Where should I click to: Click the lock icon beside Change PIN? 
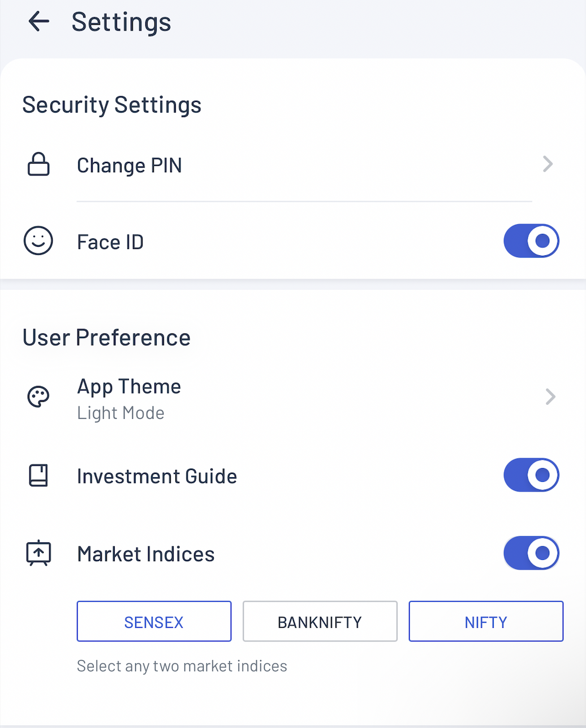[x=38, y=165]
